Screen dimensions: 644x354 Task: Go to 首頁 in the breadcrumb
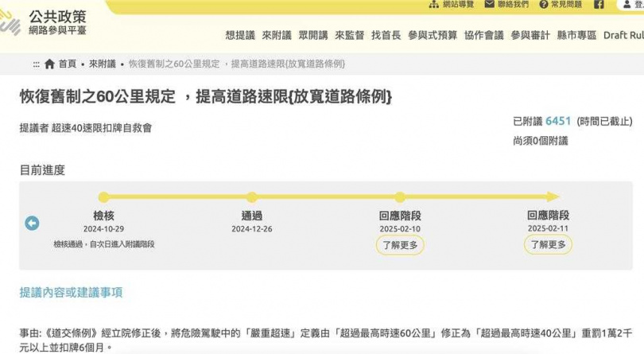tap(68, 64)
